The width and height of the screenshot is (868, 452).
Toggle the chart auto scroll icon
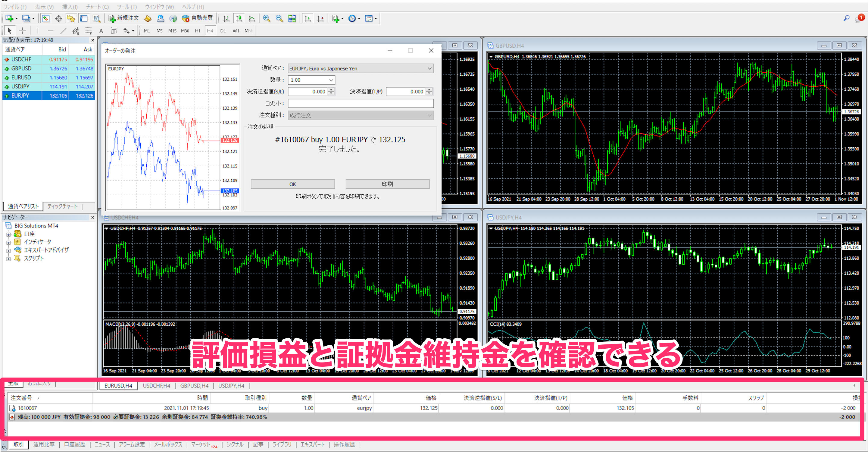tap(308, 18)
